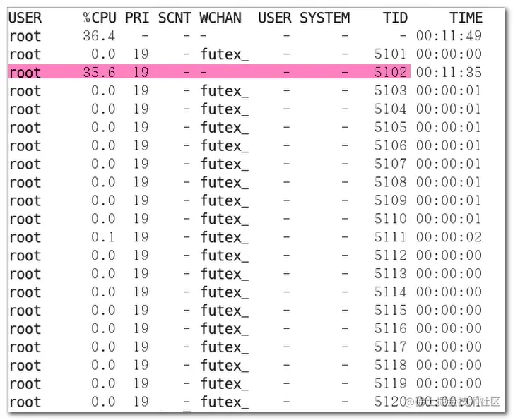
Task: Select thread ID 5110
Action: point(391,219)
